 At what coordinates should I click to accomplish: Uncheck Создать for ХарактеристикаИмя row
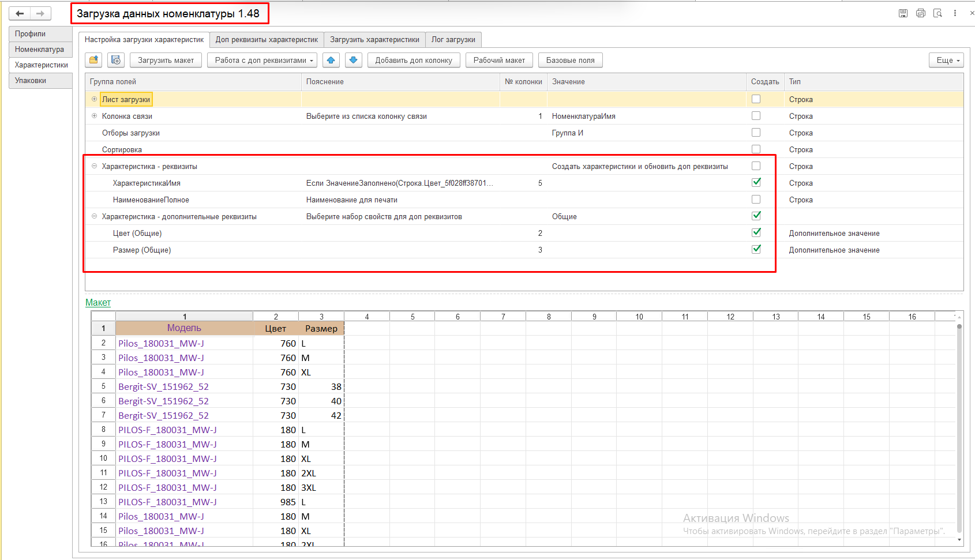tap(756, 182)
